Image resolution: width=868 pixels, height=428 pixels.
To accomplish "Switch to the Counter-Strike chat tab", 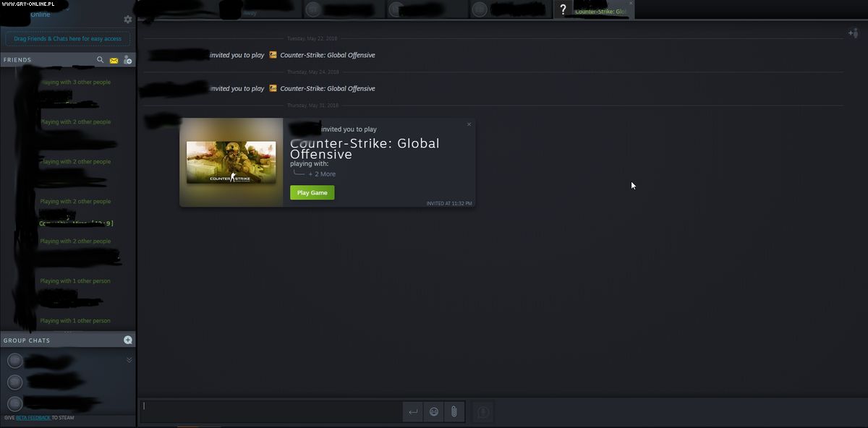I will tap(600, 12).
